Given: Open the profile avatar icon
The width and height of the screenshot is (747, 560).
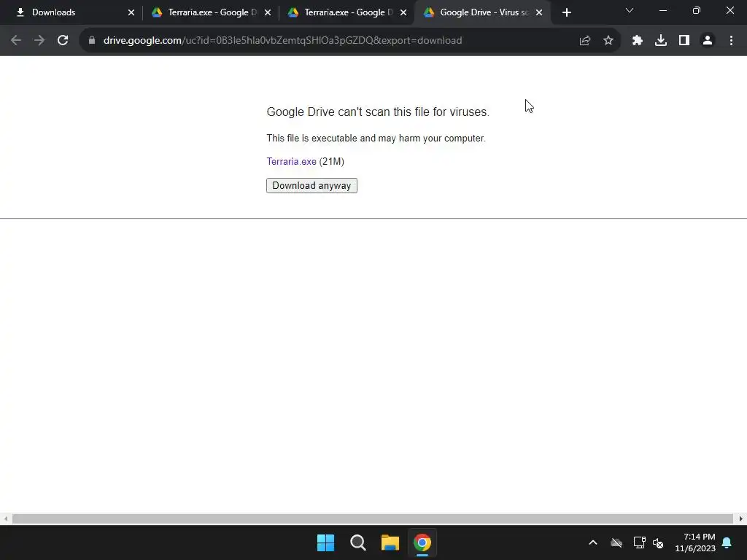Looking at the screenshot, I should click(x=708, y=41).
